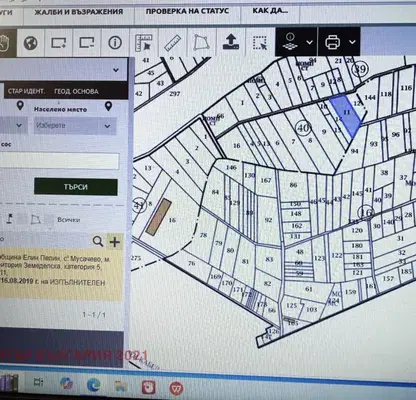Viewport: 416px width, 400px height.
Task: Click parcel 146 on the map
Action: [x=231, y=167]
